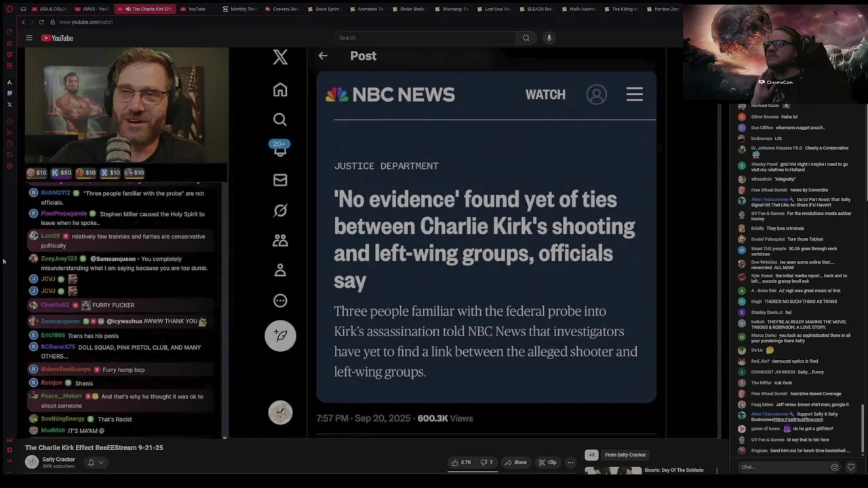Screen dimensions: 868x488
Task: Dislike the video thumbs down
Action: [x=487, y=462]
